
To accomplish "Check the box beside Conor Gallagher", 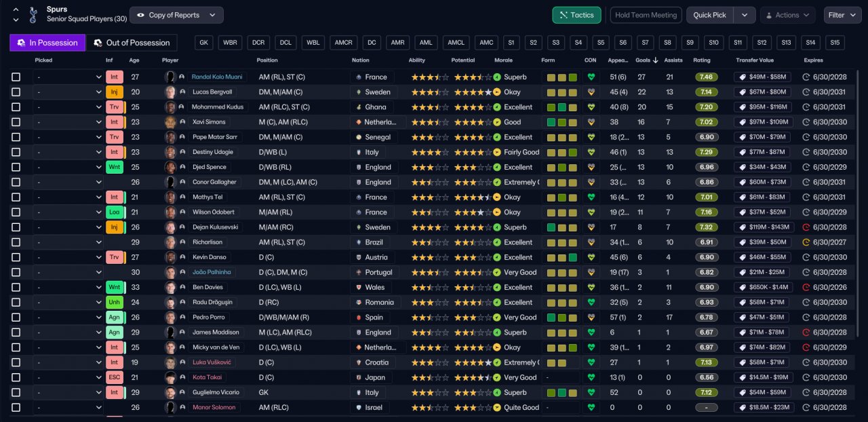I will tap(16, 182).
